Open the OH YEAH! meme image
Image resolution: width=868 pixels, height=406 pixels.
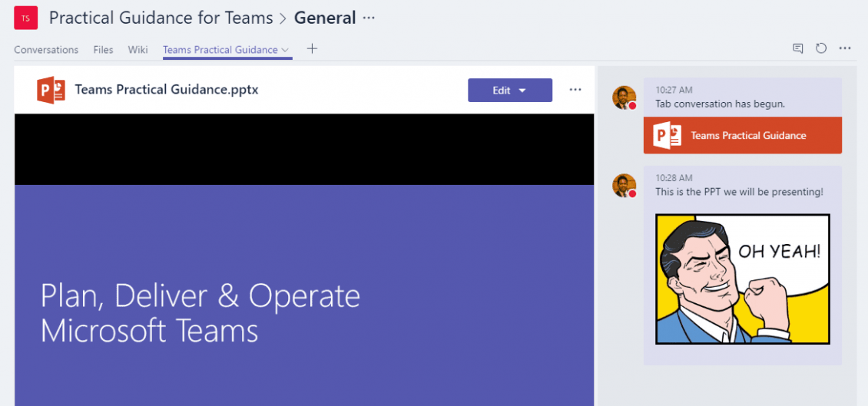point(742,279)
